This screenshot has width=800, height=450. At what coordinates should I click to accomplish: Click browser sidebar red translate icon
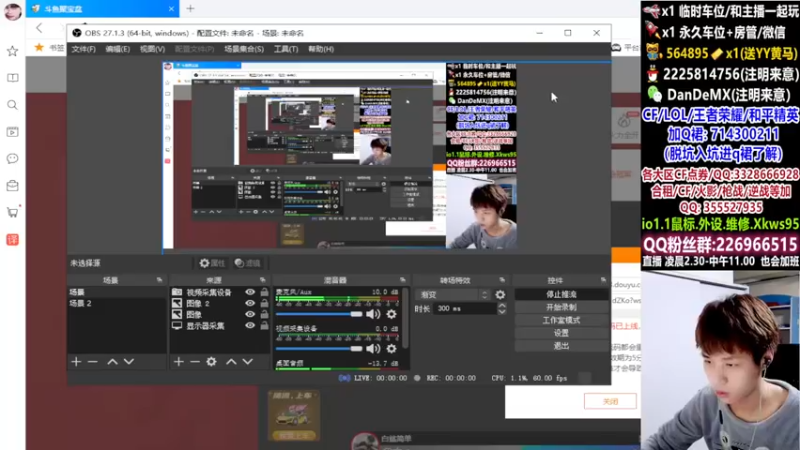click(12, 239)
